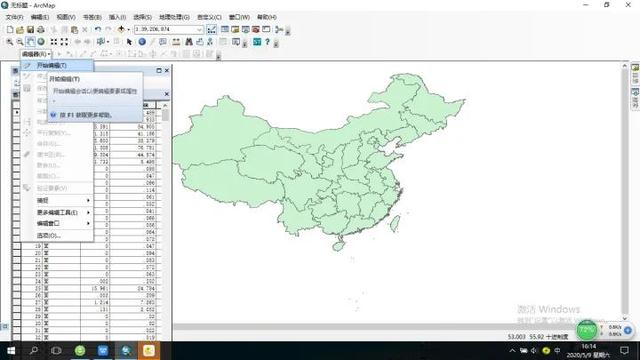Select the Identify tool
640x360 pixels.
pyautogui.click(x=142, y=42)
